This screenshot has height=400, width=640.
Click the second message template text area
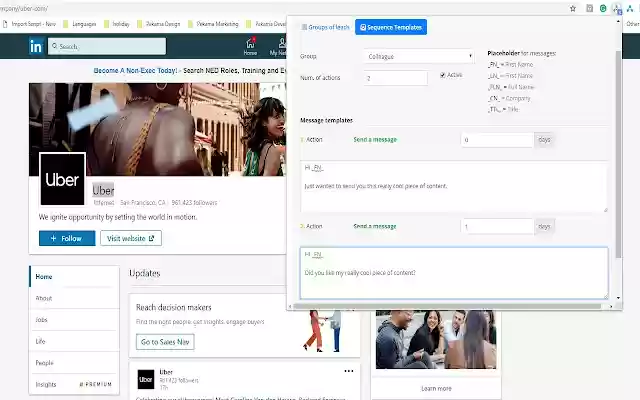point(454,273)
